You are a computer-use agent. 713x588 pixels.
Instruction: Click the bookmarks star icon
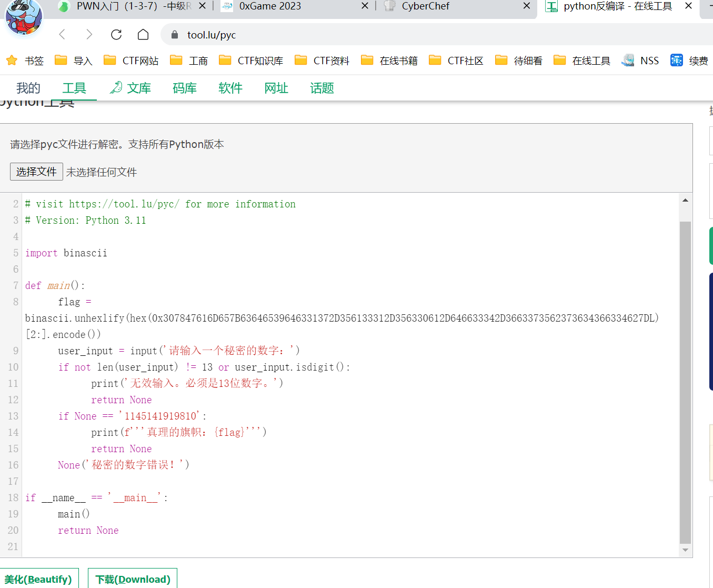point(12,61)
